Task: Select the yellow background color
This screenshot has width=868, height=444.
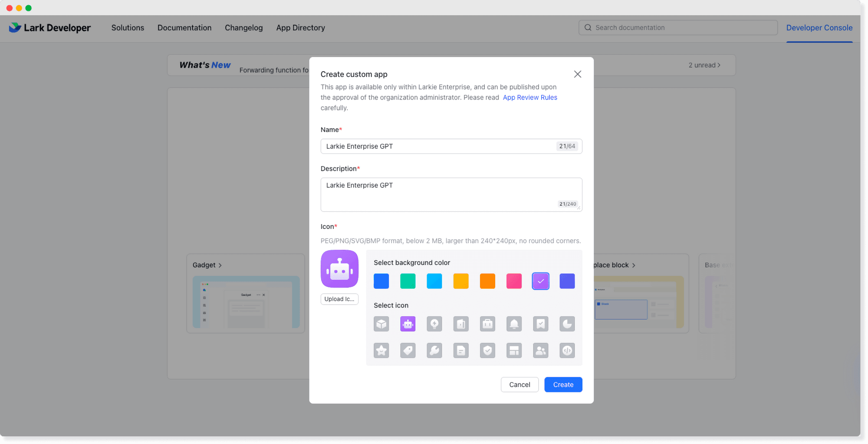Action: tap(461, 281)
